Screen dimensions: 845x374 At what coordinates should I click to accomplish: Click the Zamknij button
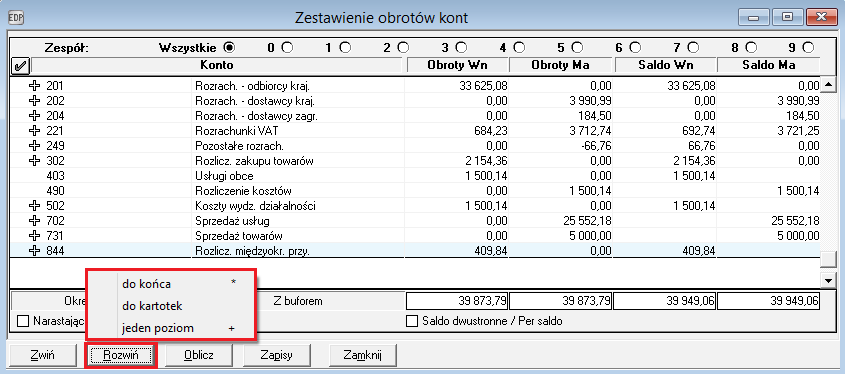[x=363, y=355]
